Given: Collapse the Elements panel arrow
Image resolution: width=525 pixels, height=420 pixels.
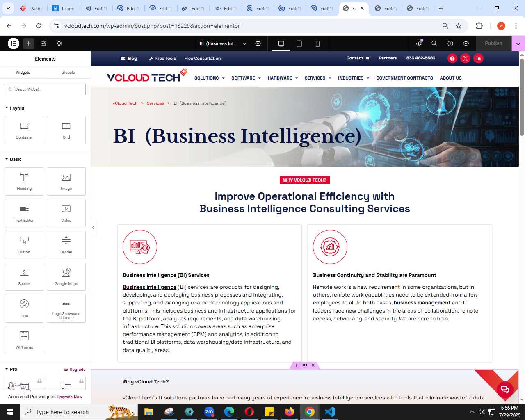Looking at the screenshot, I should click(93, 228).
